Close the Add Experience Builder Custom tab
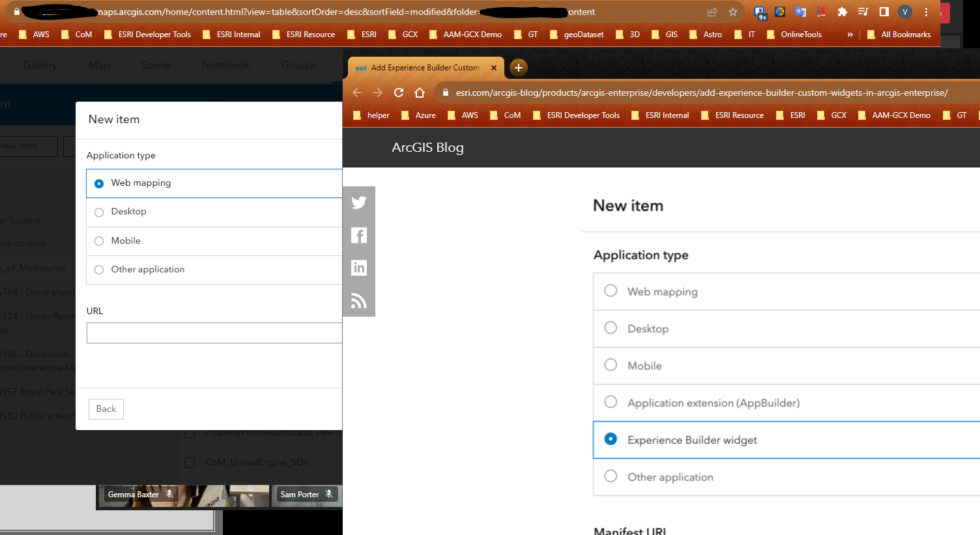 (494, 68)
